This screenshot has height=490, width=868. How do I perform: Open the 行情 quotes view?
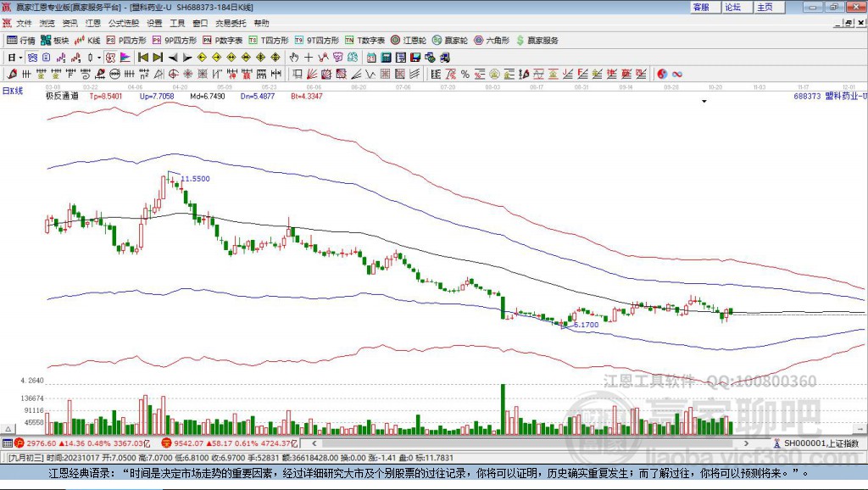tap(21, 41)
